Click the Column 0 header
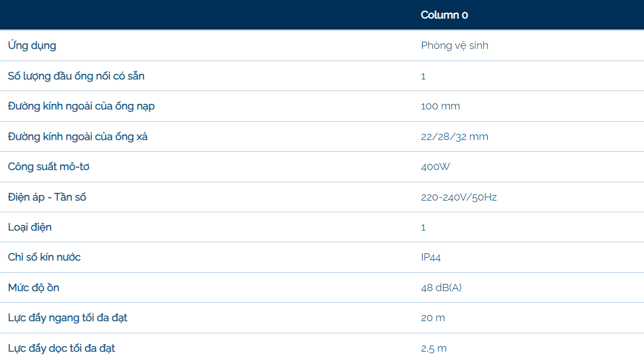This screenshot has height=360, width=644. click(x=444, y=15)
